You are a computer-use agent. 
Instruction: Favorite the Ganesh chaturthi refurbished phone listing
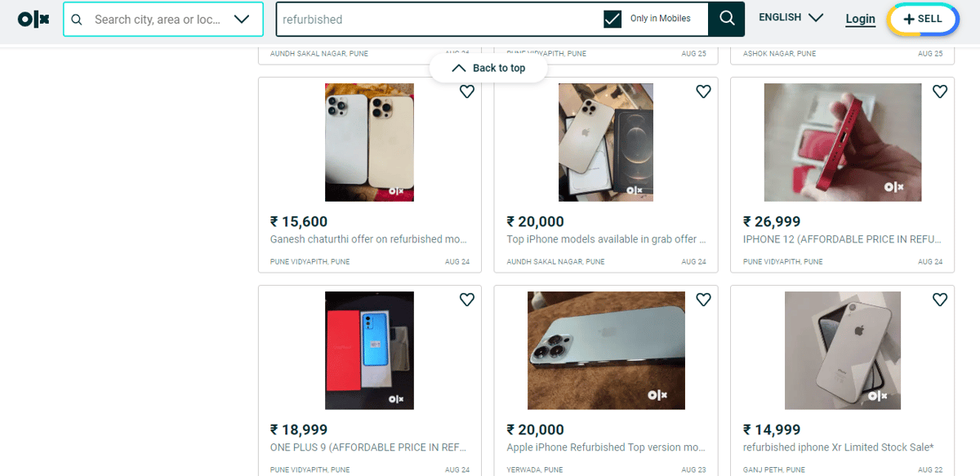[466, 91]
